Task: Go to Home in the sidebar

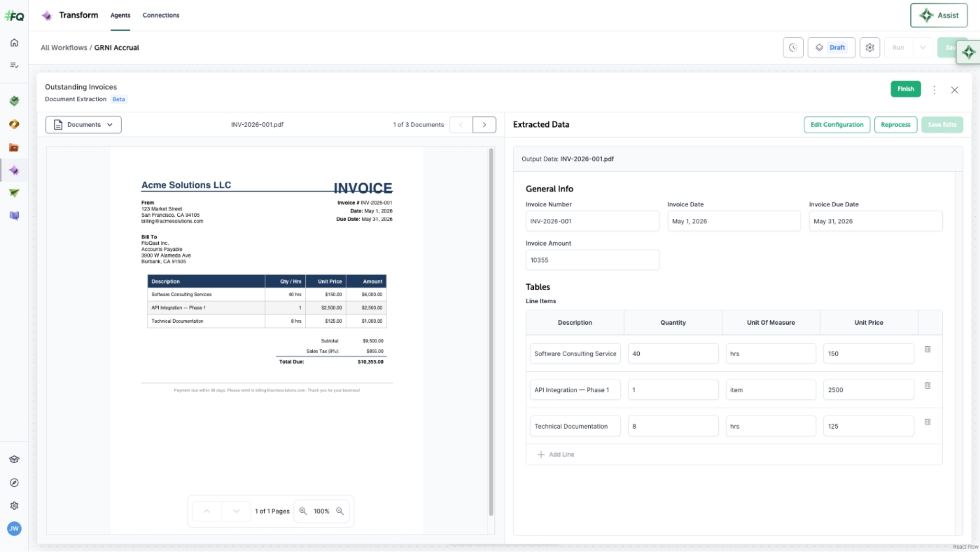Action: 14,43
